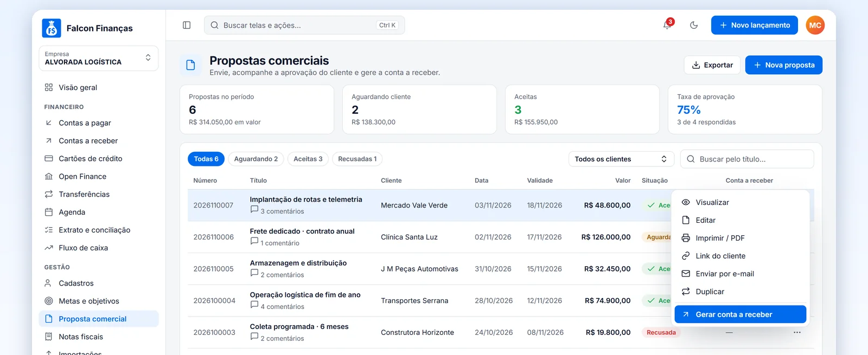
Task: Click the Transferências arrows icon
Action: 49,194
